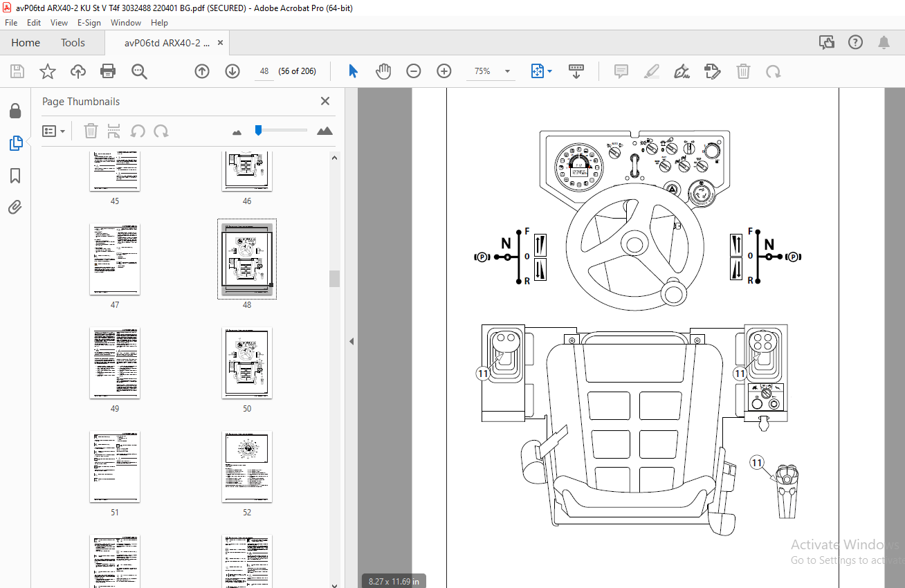905x588 pixels.
Task: Select the page 52 thumbnail
Action: tap(247, 467)
